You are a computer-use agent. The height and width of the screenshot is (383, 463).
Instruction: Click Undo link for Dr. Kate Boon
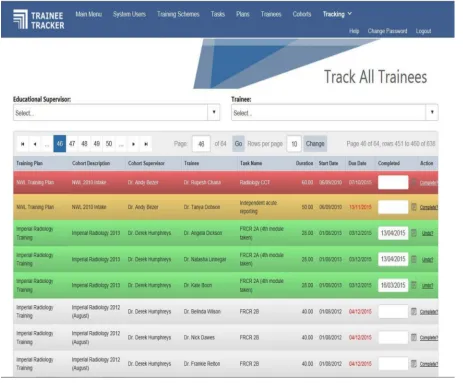[427, 286]
